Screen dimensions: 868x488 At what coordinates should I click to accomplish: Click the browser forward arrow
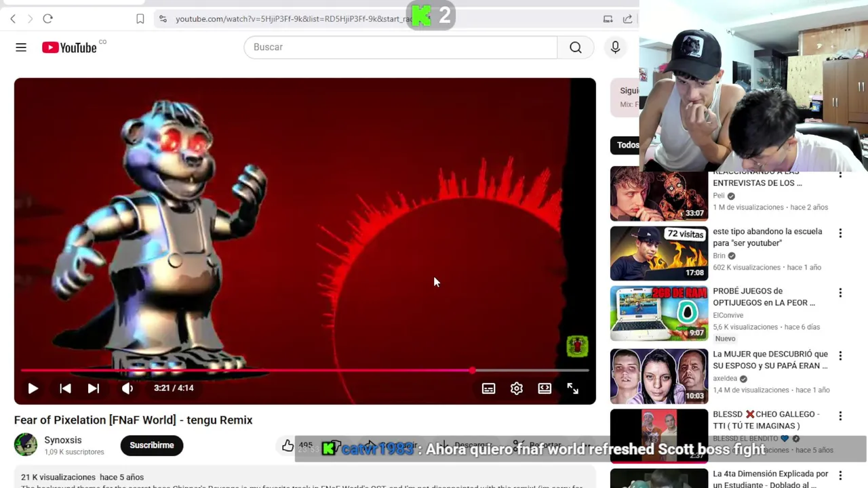(x=30, y=19)
